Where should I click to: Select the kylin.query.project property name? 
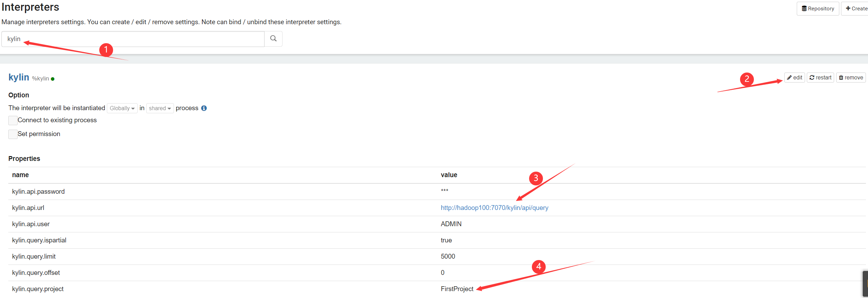click(x=38, y=289)
